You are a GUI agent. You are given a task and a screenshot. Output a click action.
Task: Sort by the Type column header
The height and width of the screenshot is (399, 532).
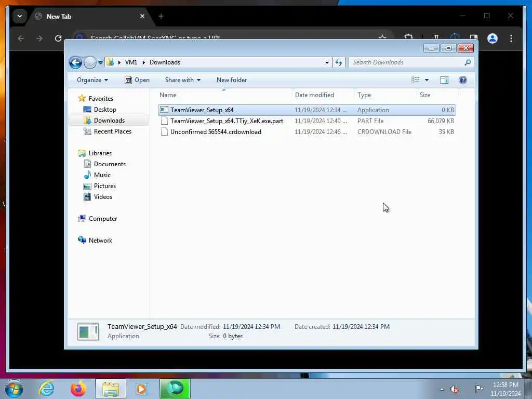point(385,96)
